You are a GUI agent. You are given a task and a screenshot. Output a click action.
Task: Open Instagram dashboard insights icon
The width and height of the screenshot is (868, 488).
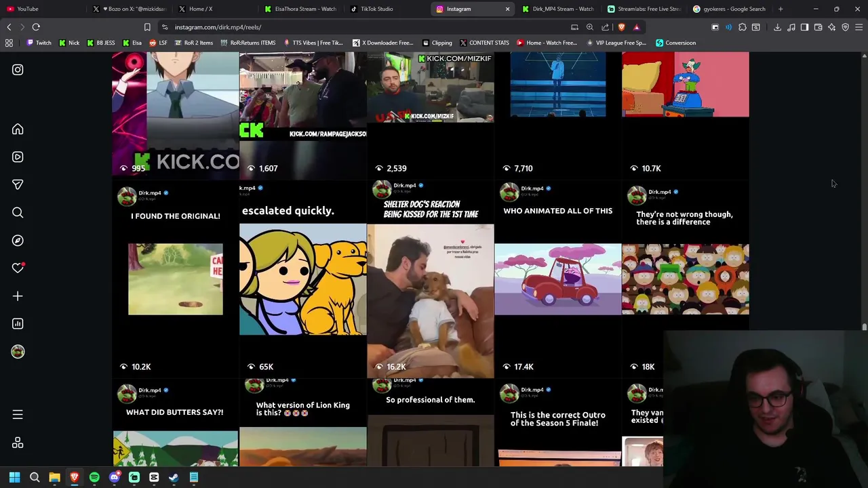18,324
